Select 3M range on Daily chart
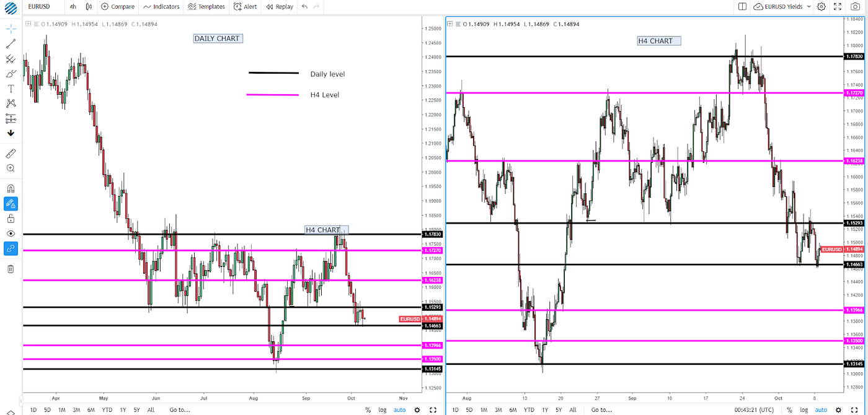Screen dimensions: 868x415 76,409
